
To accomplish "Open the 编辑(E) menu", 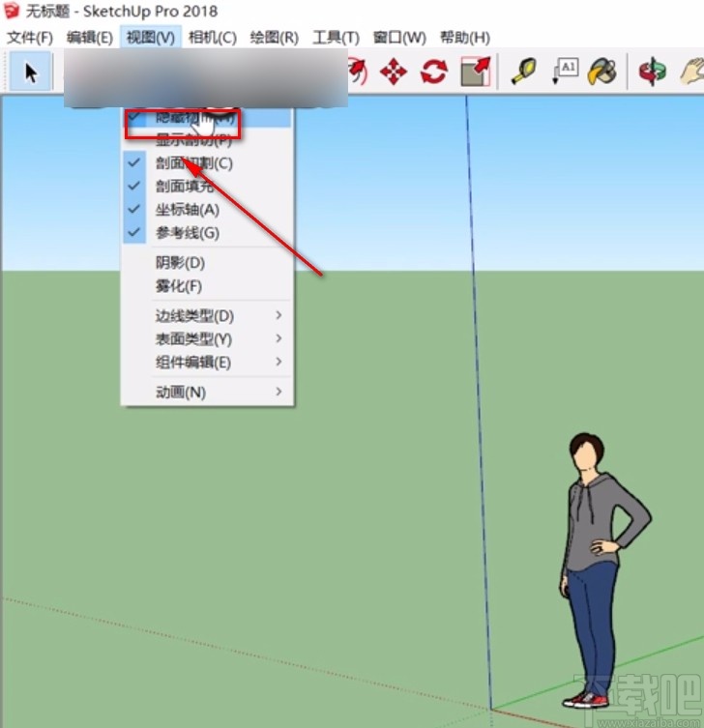I will 90,37.
